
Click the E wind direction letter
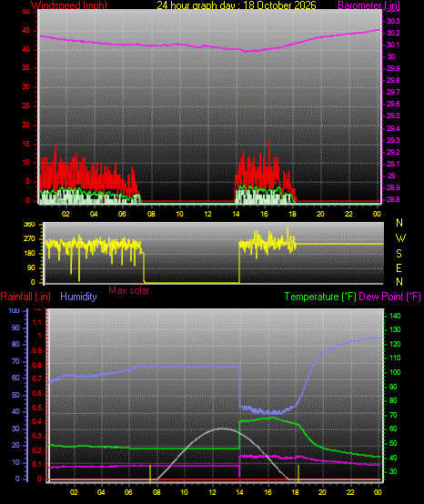(399, 267)
